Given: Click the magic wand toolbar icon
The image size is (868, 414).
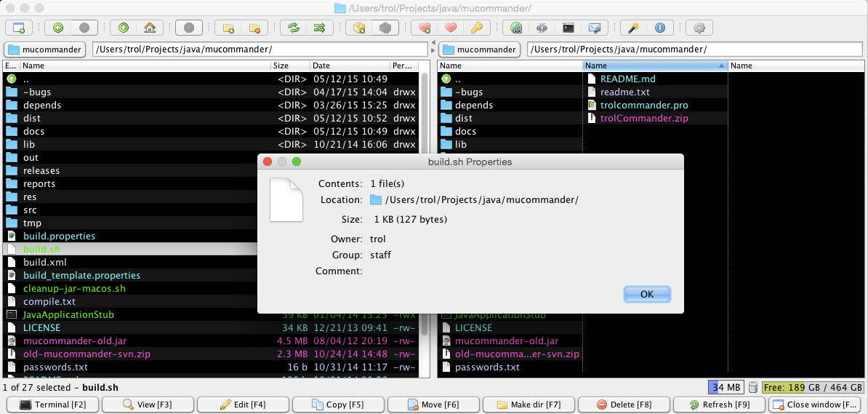Looking at the screenshot, I should point(633,27).
